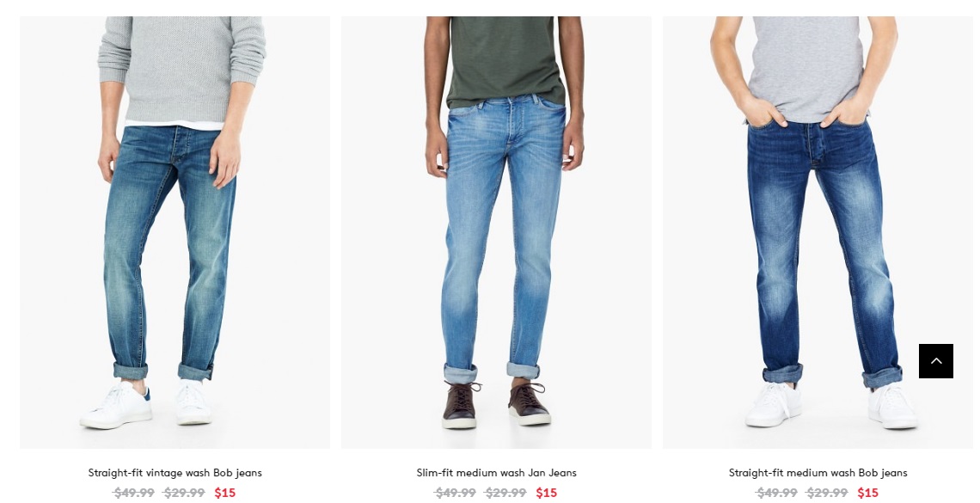Click crossed-out $29.99 under medium wash Bob jeans

(827, 493)
